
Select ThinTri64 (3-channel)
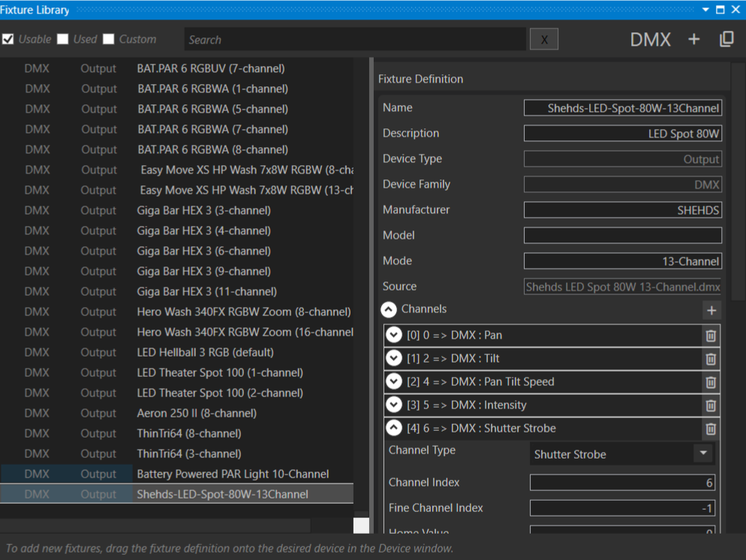pyautogui.click(x=176, y=454)
